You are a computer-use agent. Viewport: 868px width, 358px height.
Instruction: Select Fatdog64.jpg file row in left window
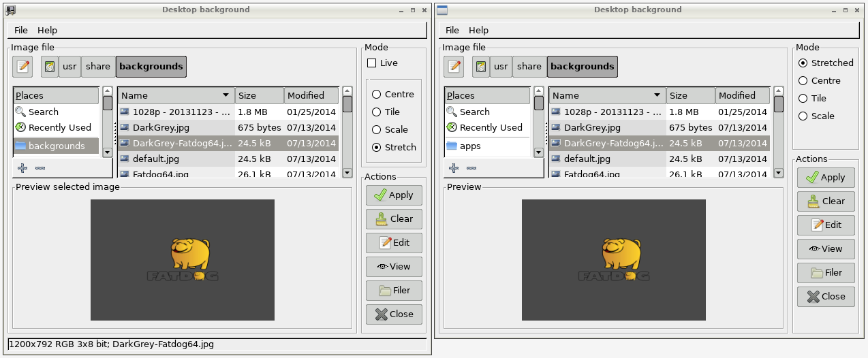(228, 174)
